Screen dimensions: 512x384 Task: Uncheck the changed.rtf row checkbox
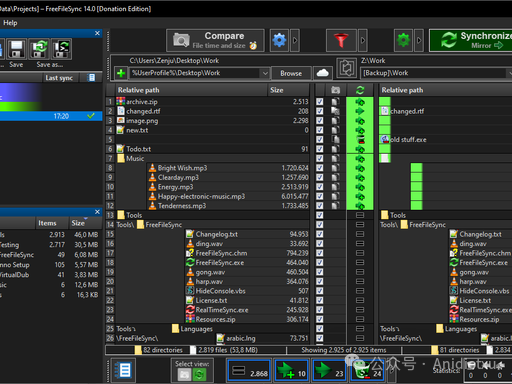(319, 111)
